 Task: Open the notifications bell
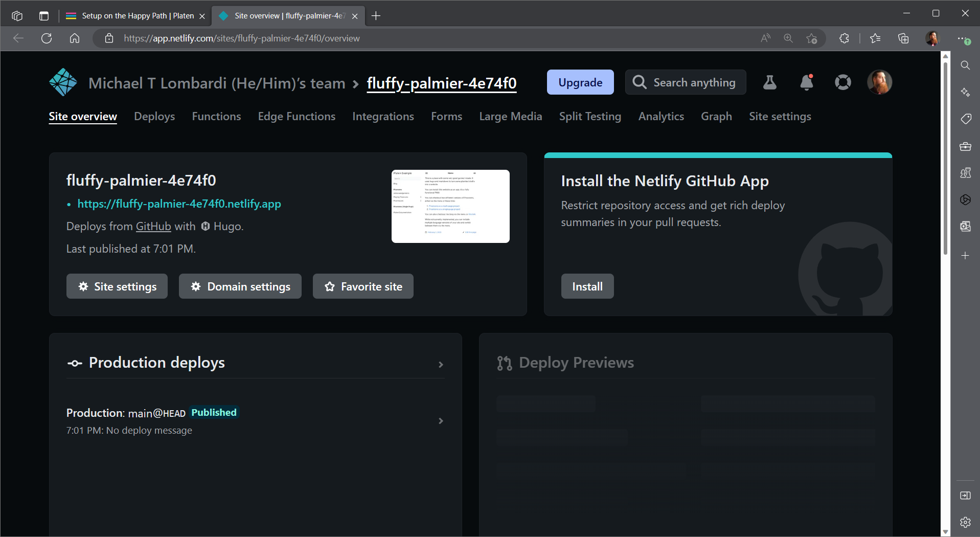coord(807,82)
